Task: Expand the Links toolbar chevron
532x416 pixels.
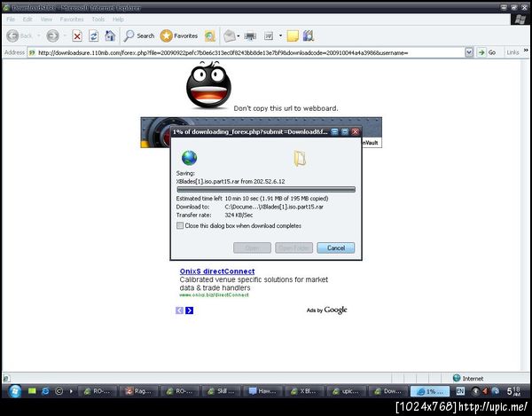Action: coord(526,51)
